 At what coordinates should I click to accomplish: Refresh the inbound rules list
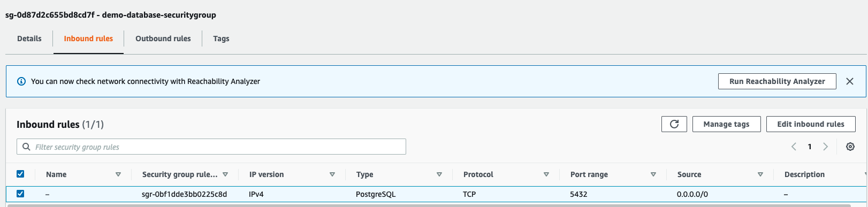click(674, 124)
